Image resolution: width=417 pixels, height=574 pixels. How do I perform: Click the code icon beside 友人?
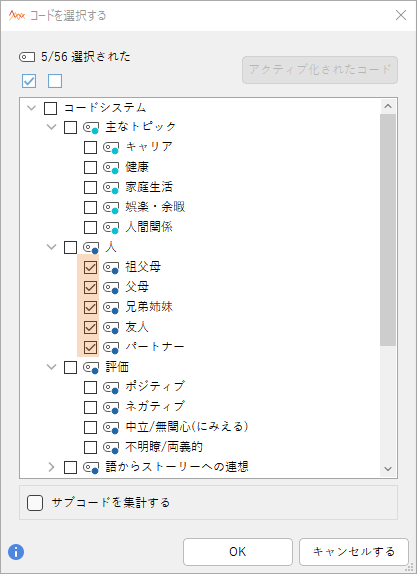pyautogui.click(x=111, y=327)
